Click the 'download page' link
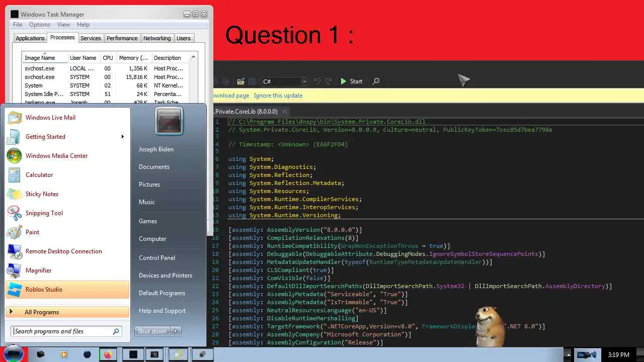The image size is (644, 362). 231,96
